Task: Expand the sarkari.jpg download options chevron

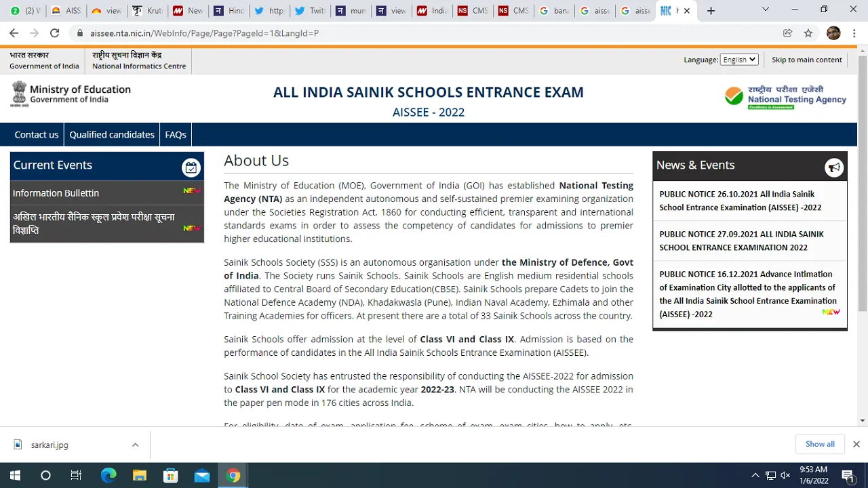Action: pos(135,445)
